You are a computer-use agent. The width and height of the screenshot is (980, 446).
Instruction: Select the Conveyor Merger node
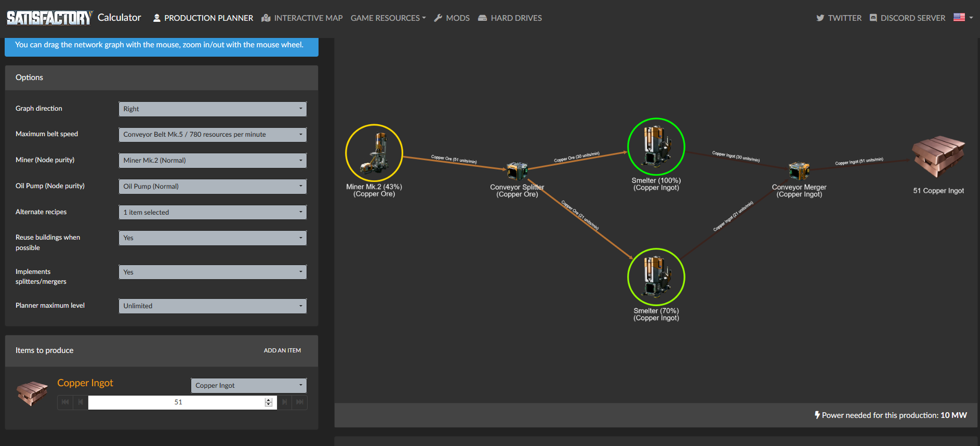[799, 171]
